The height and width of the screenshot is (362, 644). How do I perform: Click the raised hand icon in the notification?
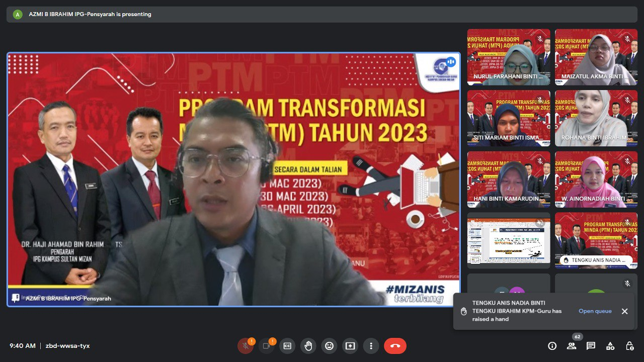[464, 311]
